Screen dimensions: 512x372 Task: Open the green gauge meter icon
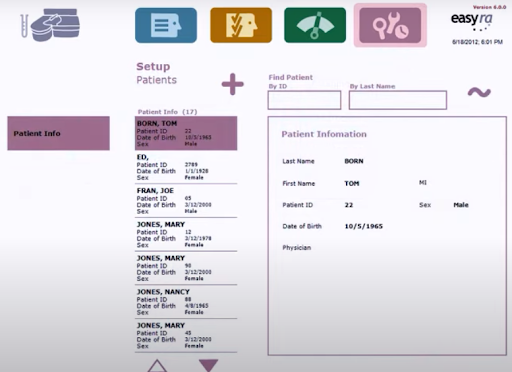[x=315, y=25]
